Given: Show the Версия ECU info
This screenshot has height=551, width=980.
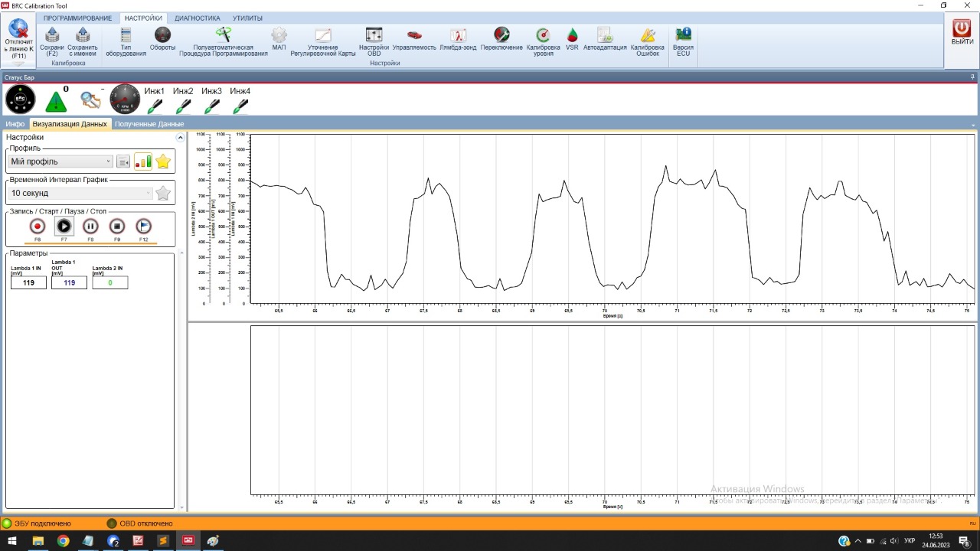Looking at the screenshot, I should click(x=683, y=41).
